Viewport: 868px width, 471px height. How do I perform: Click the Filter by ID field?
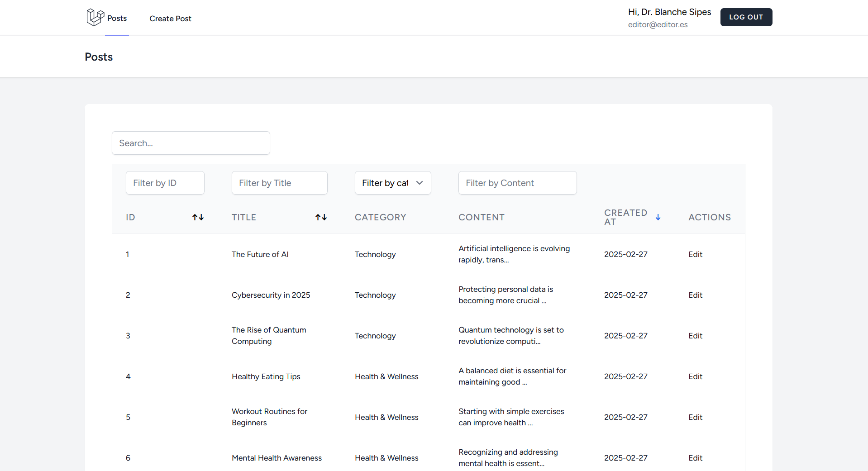click(165, 183)
